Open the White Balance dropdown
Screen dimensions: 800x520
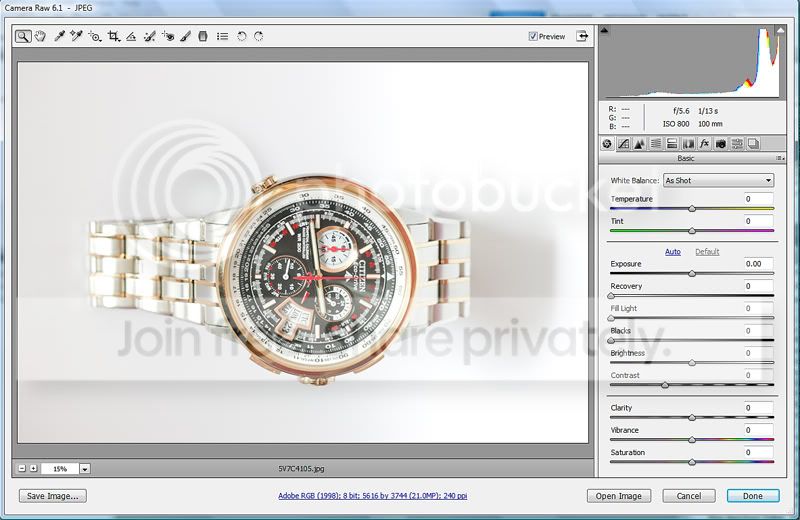[717, 180]
